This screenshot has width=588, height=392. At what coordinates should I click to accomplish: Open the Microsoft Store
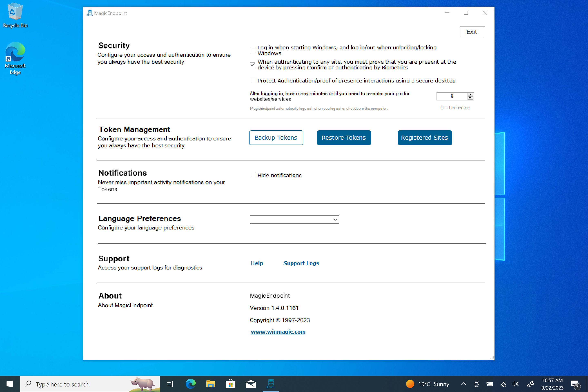point(231,383)
